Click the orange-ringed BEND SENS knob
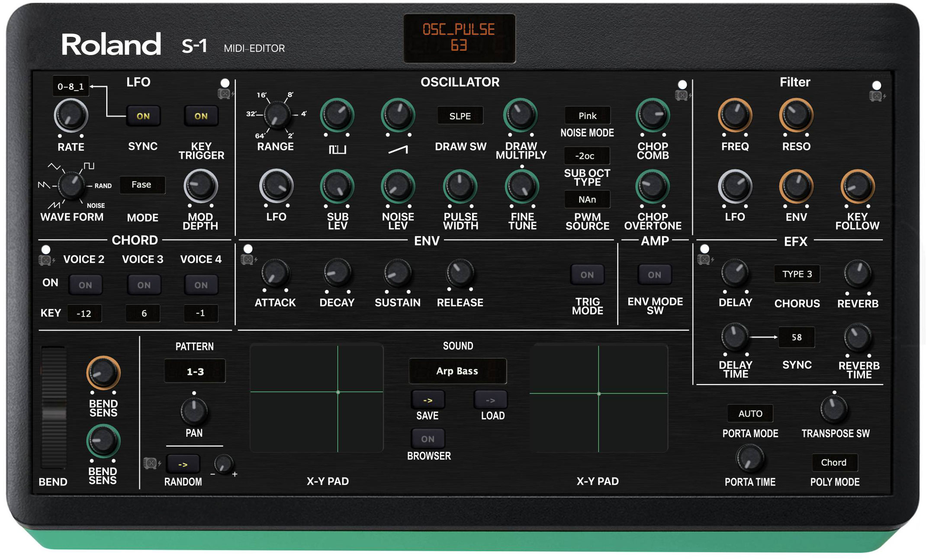926x560 pixels. point(103,373)
